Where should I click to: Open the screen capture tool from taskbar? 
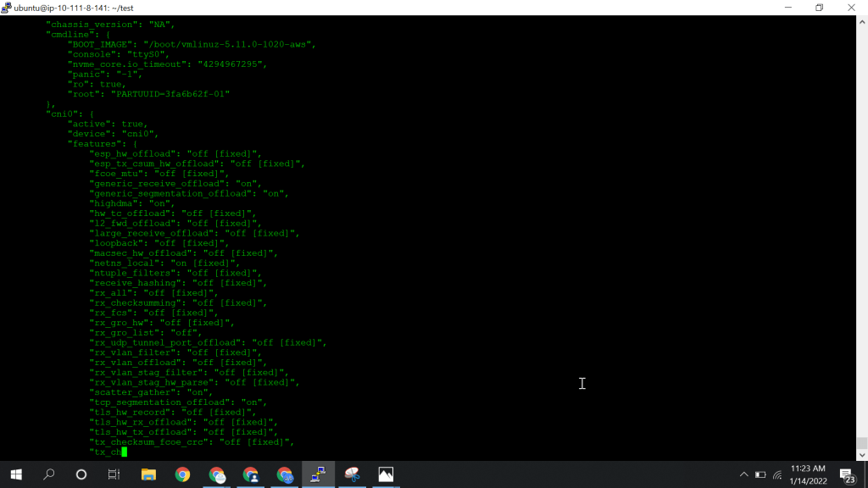(352, 475)
